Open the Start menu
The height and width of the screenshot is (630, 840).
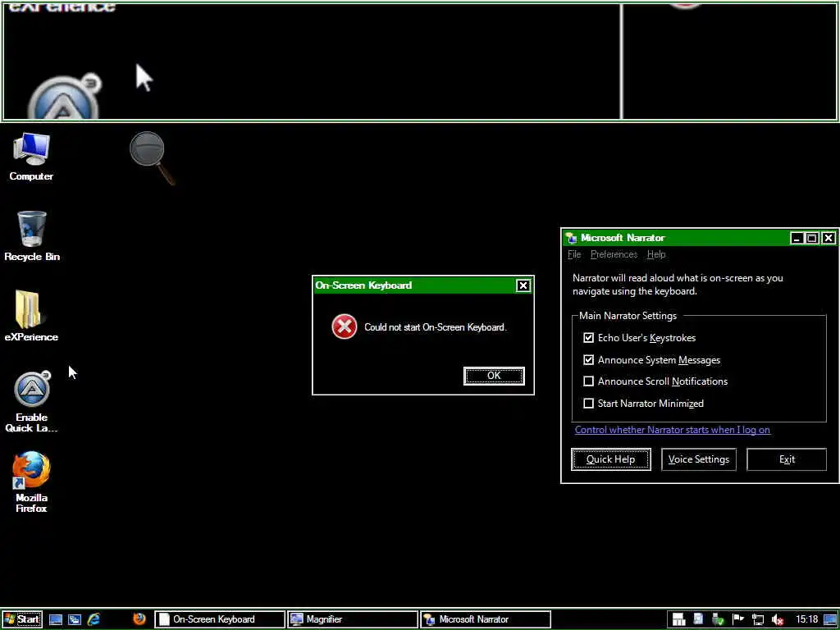21,620
